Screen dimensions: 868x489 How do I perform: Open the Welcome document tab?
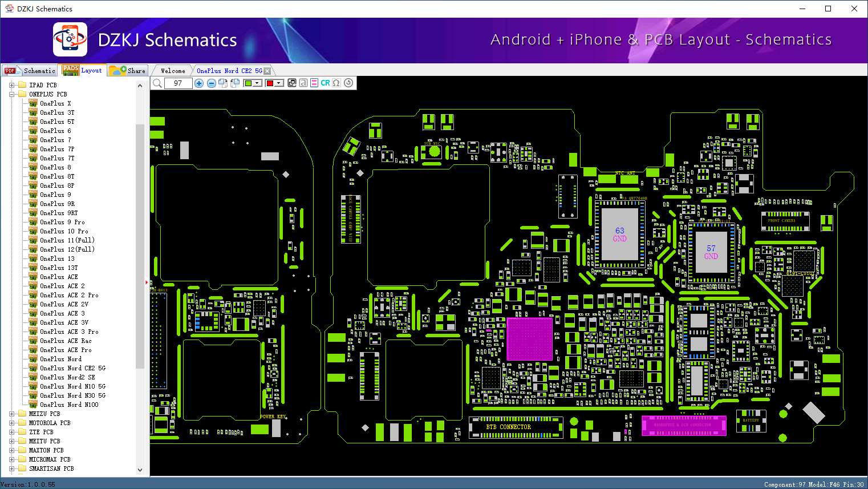point(173,71)
